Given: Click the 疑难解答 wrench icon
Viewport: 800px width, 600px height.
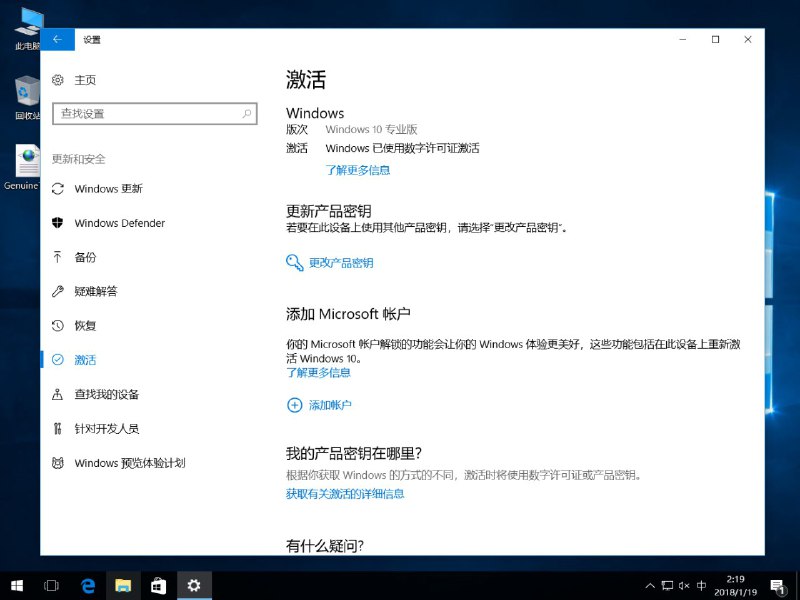Looking at the screenshot, I should point(58,291).
